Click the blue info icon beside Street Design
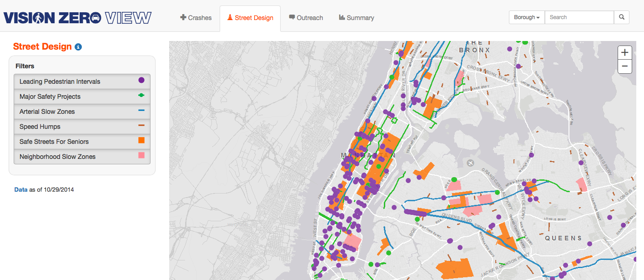The width and height of the screenshot is (644, 280). pyautogui.click(x=78, y=47)
